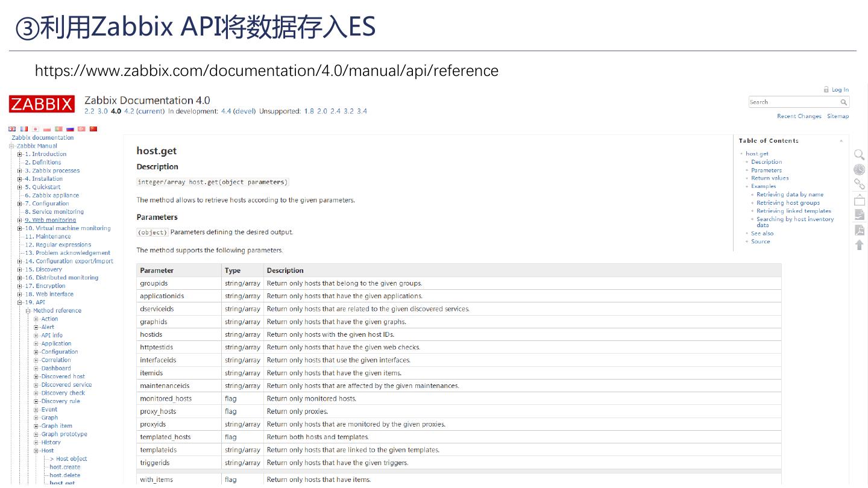This screenshot has height=488, width=868.
Task: Jump to Retrieving data by name
Action: click(x=790, y=195)
